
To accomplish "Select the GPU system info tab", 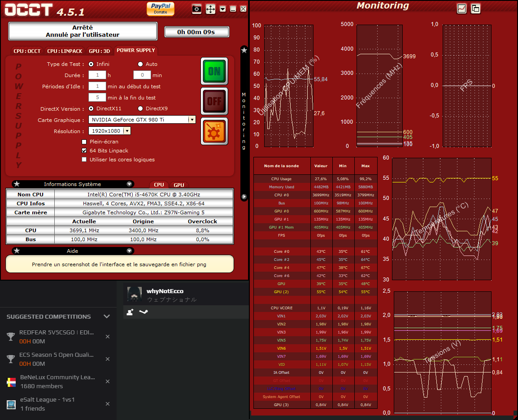I will (x=179, y=185).
